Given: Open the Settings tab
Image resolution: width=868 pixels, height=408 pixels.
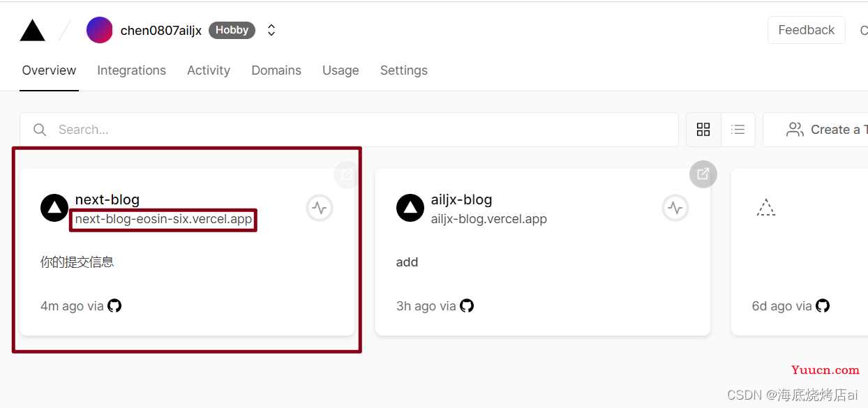Looking at the screenshot, I should 404,70.
